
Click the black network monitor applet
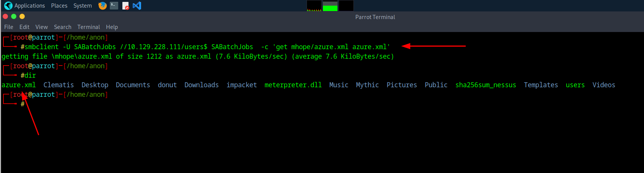pos(346,6)
